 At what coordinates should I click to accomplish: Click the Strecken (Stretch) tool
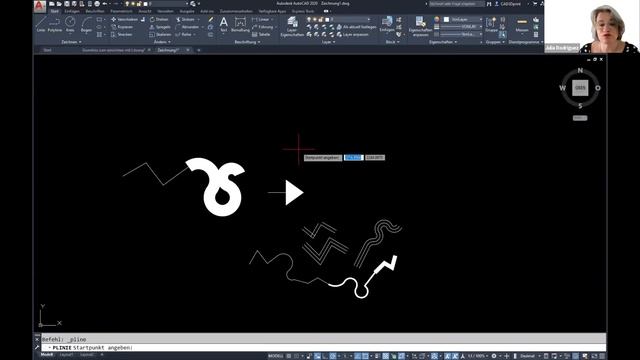(121, 35)
